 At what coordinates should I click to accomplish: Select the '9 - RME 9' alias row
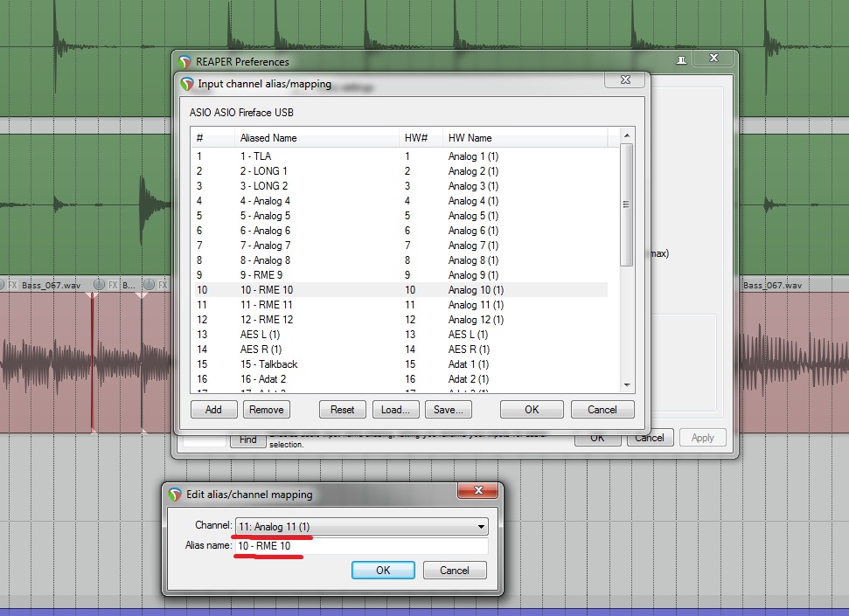(x=261, y=275)
